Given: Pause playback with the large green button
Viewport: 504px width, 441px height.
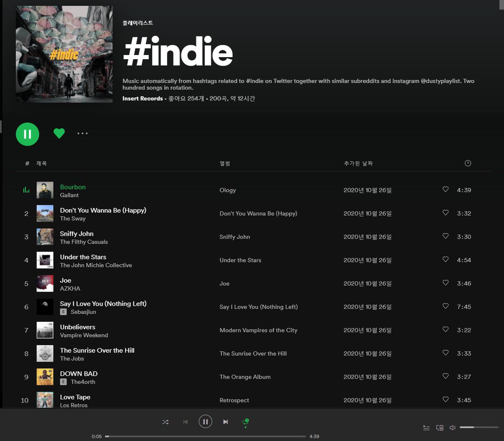Looking at the screenshot, I should point(27,134).
